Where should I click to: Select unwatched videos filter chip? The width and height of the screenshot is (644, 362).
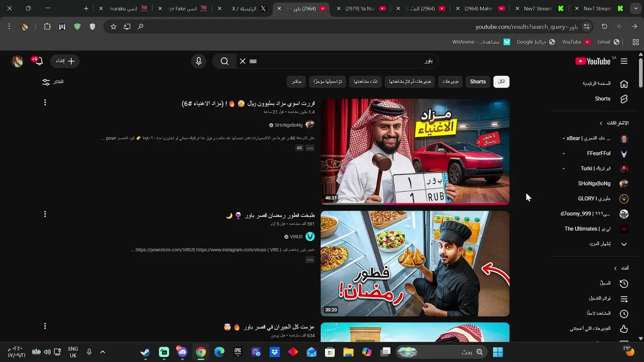pyautogui.click(x=410, y=81)
